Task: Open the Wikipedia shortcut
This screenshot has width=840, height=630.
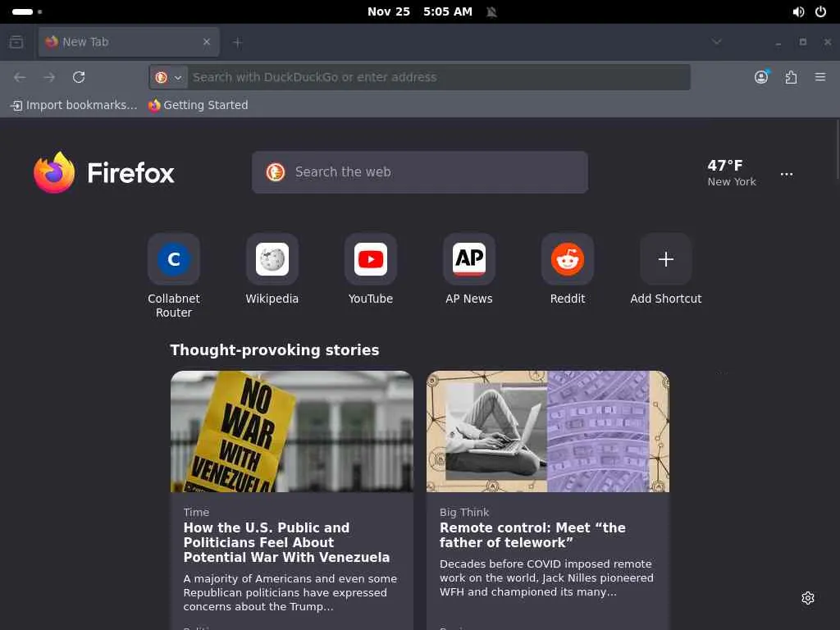Action: click(272, 269)
